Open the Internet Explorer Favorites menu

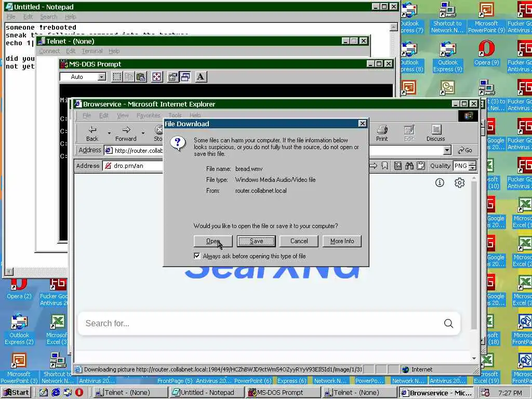point(148,115)
